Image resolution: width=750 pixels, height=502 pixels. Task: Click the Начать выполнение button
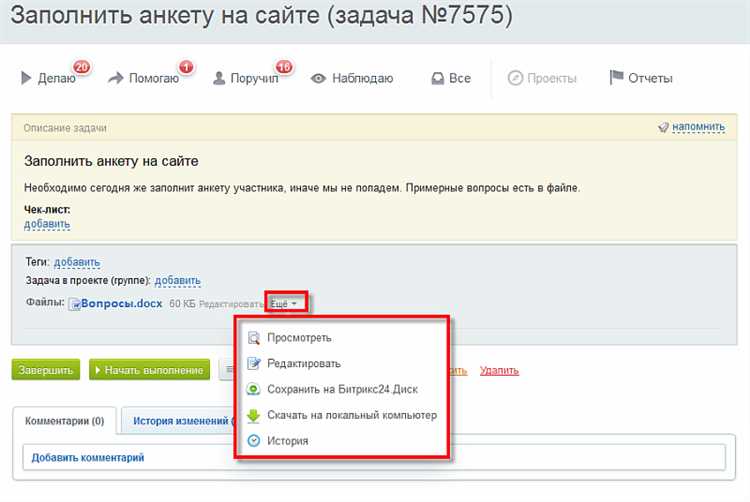click(x=149, y=370)
